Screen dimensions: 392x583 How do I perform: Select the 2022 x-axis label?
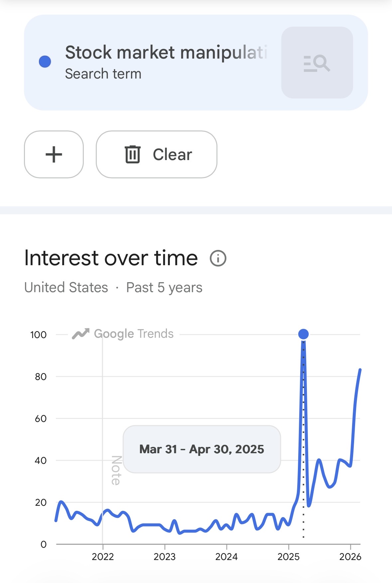pos(103,557)
